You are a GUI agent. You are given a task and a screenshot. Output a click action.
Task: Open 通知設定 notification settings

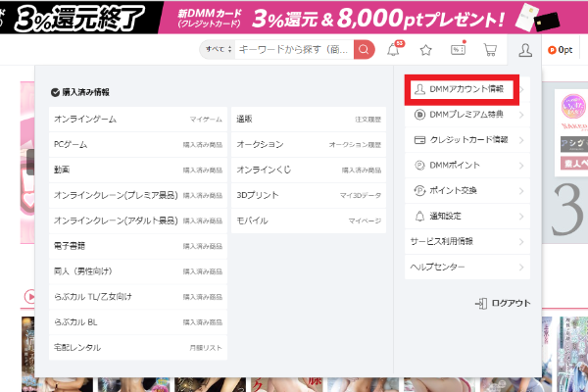[x=468, y=216]
